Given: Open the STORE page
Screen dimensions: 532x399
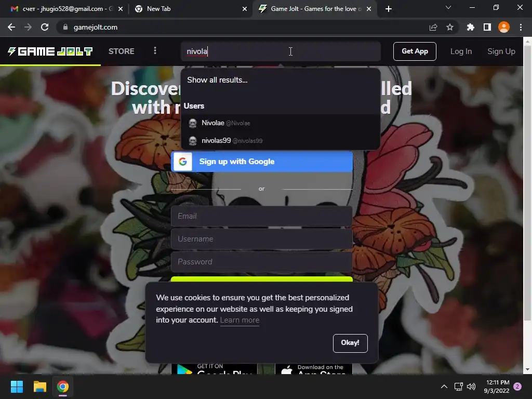Looking at the screenshot, I should (122, 51).
